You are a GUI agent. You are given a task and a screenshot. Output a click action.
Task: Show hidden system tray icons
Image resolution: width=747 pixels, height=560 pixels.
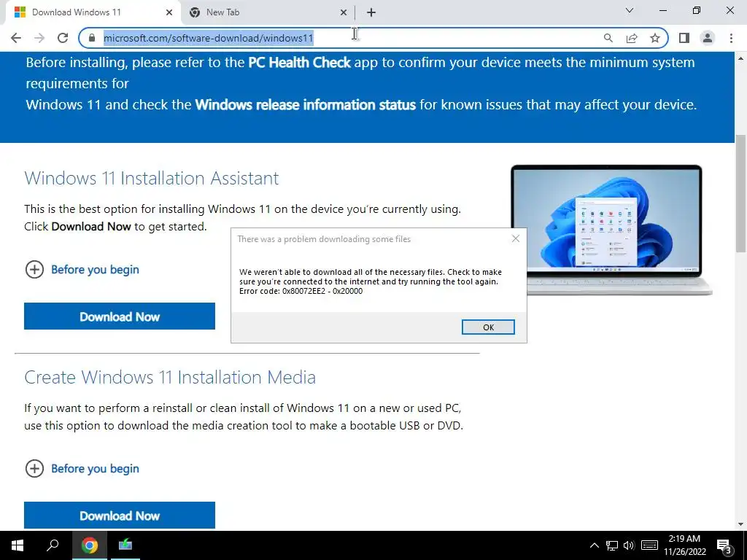click(x=594, y=545)
